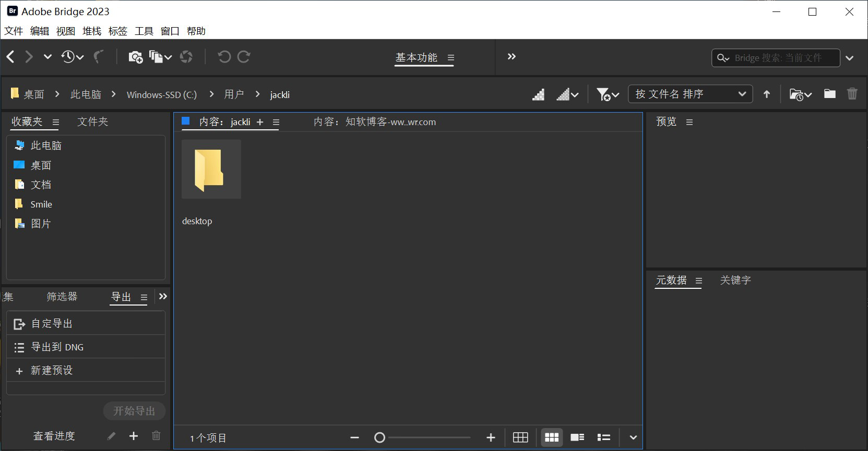
Task: Switch to 收藏夹 panel tab
Action: point(27,121)
